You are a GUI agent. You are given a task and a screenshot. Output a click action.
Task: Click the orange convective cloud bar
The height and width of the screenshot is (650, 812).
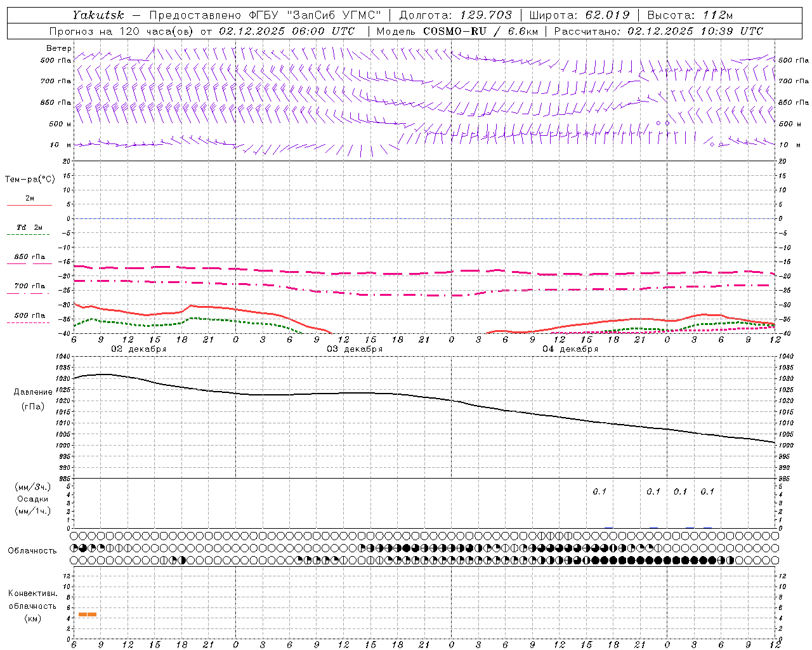pos(88,614)
